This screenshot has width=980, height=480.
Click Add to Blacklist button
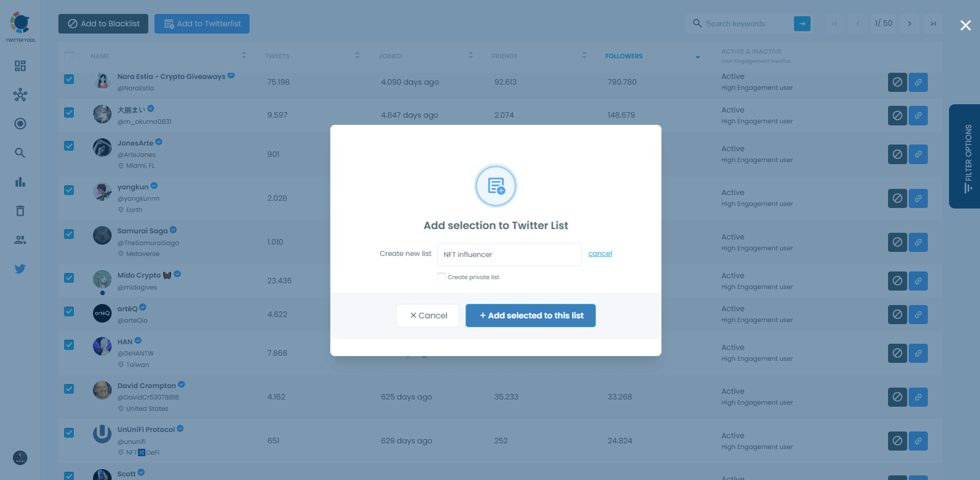click(x=103, y=24)
